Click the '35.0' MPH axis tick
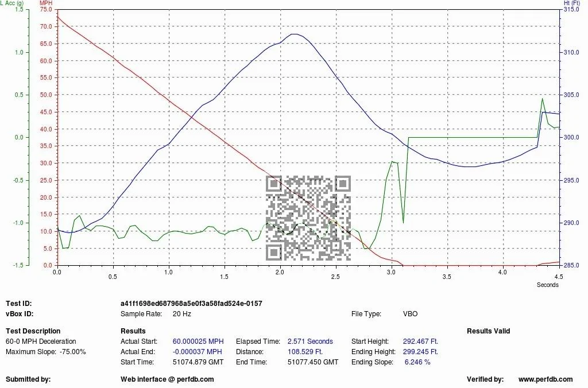588x388 pixels. pyautogui.click(x=46, y=146)
